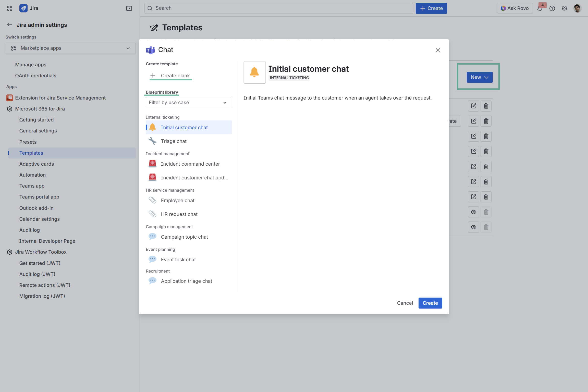The height and width of the screenshot is (392, 588).
Task: Cancel the Chat template dialog
Action: (x=405, y=303)
